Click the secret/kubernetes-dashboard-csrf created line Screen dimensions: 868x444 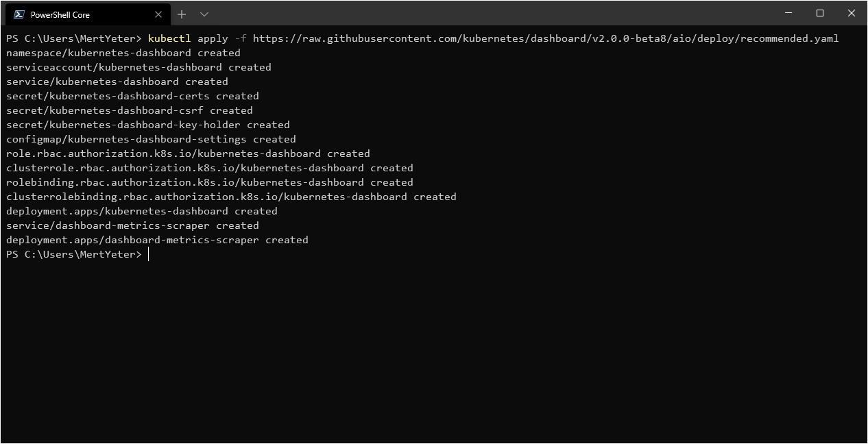(130, 110)
